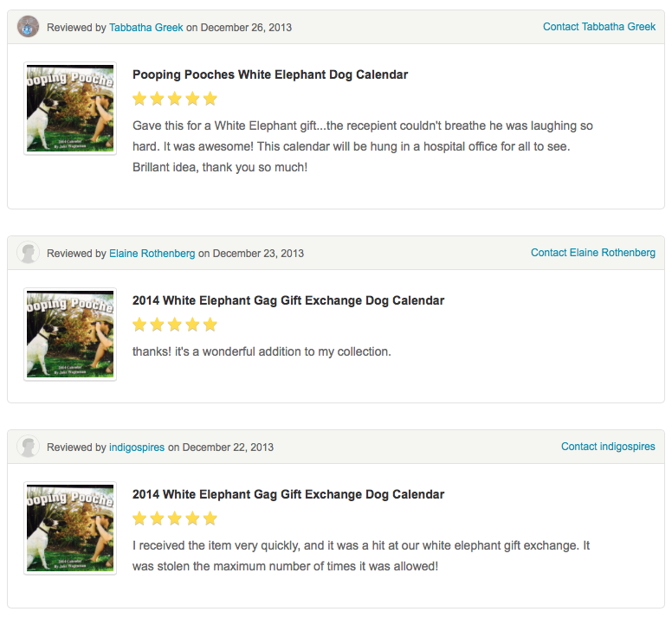Image resolution: width=672 pixels, height=618 pixels.
Task: Open product title in Elaine Rothenberg's review
Action: point(288,301)
